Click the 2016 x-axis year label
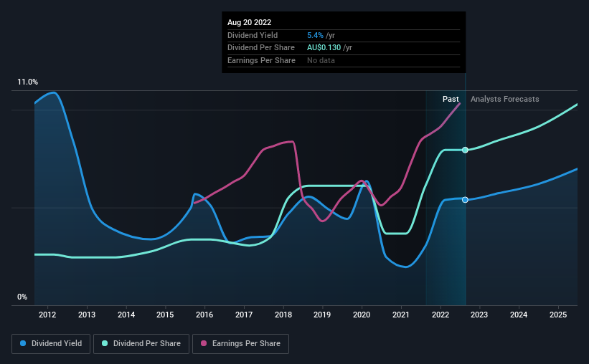The width and height of the screenshot is (589, 364). [x=204, y=315]
